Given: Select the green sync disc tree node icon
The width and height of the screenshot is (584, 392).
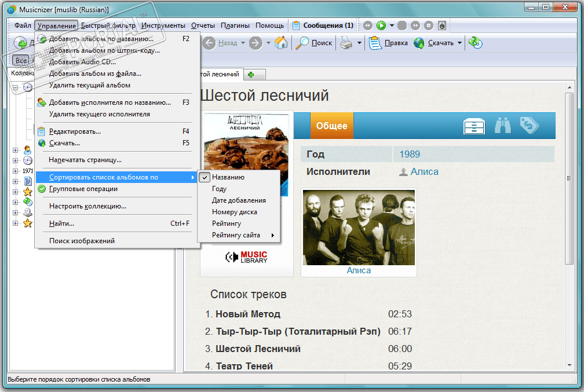Looking at the screenshot, I should (x=28, y=202).
